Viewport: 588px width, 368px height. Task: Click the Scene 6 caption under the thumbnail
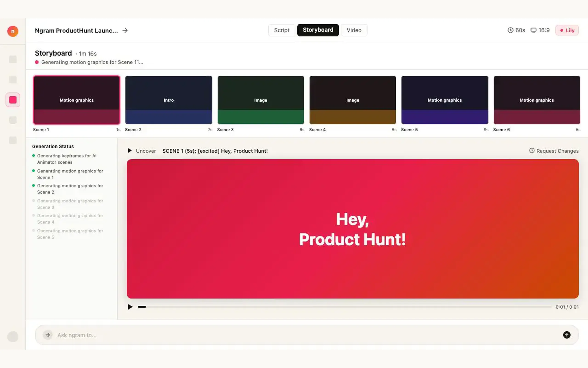[x=501, y=130]
